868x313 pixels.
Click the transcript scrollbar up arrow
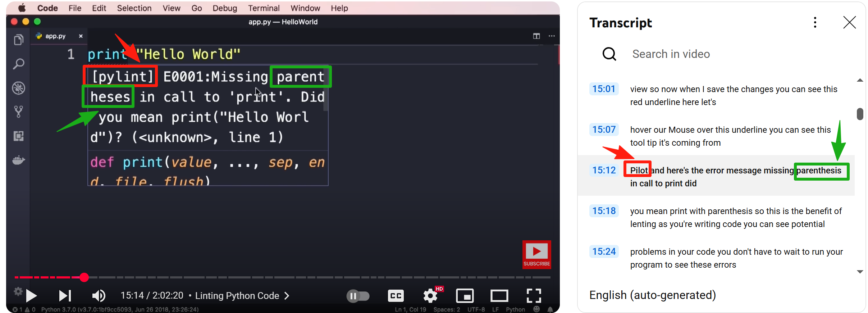(x=860, y=80)
